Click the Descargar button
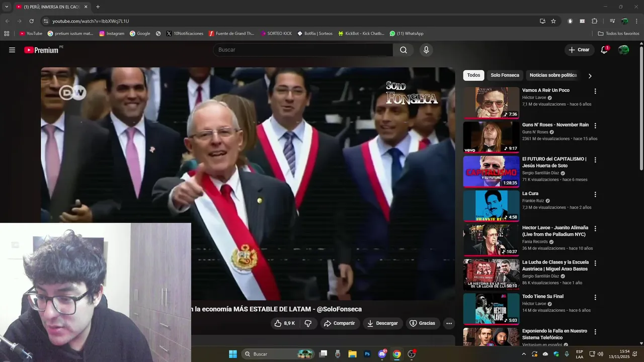644x362 pixels. (382, 323)
